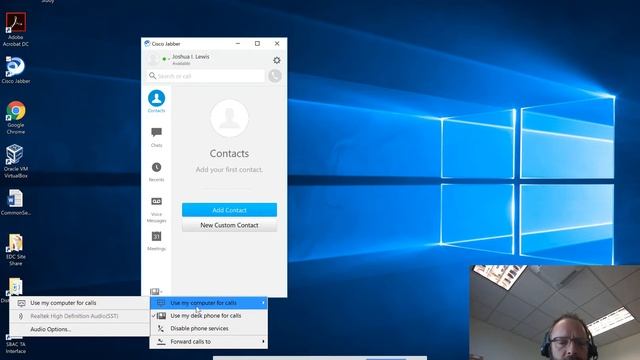This screenshot has width=640, height=360.
Task: Open Adobe Acrobat DC desktop shortcut
Action: click(x=16, y=29)
